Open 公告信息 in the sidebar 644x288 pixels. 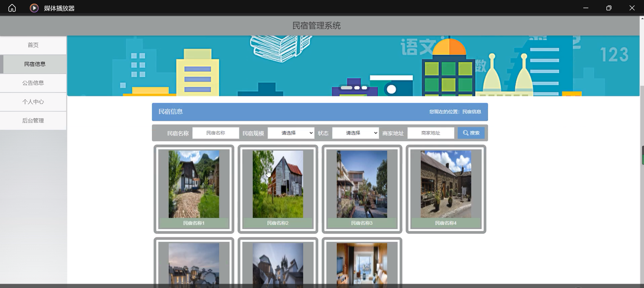[x=33, y=83]
